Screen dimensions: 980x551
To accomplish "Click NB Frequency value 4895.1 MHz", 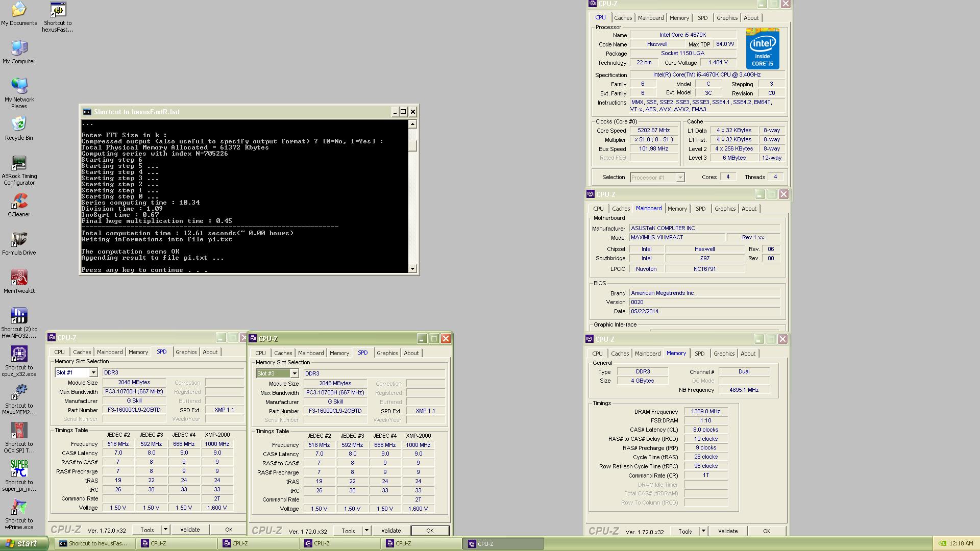I will coord(744,390).
